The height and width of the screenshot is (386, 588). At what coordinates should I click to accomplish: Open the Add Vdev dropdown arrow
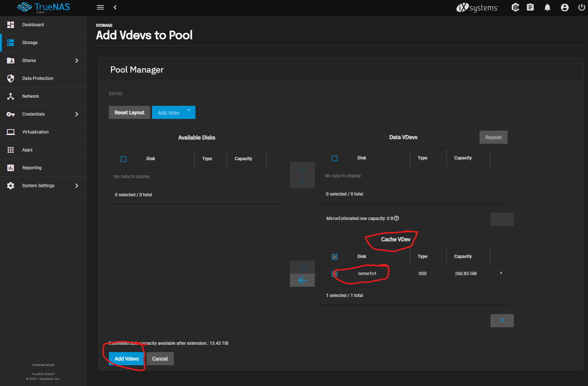click(x=189, y=111)
